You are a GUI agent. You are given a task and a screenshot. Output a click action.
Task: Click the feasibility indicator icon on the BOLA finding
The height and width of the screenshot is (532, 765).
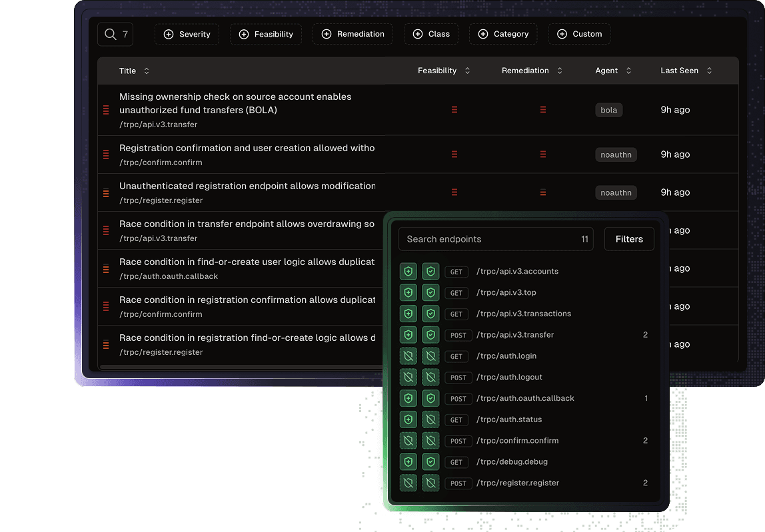pyautogui.click(x=454, y=110)
